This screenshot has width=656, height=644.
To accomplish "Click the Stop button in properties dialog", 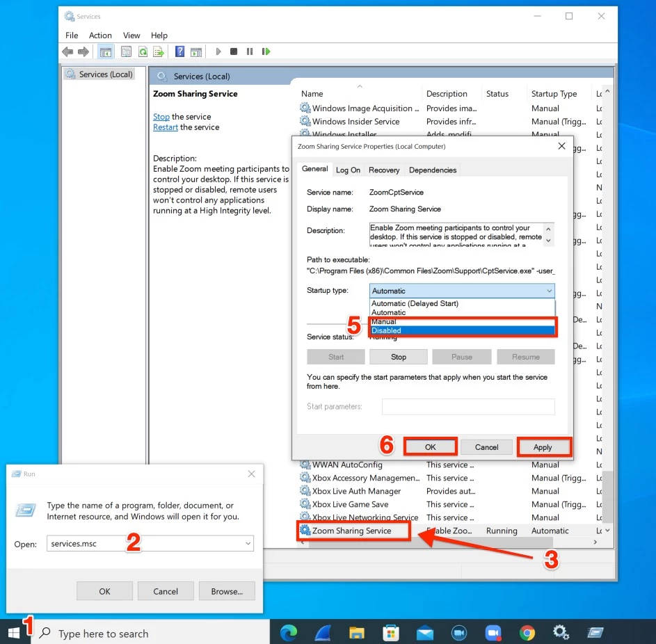I will pos(399,357).
